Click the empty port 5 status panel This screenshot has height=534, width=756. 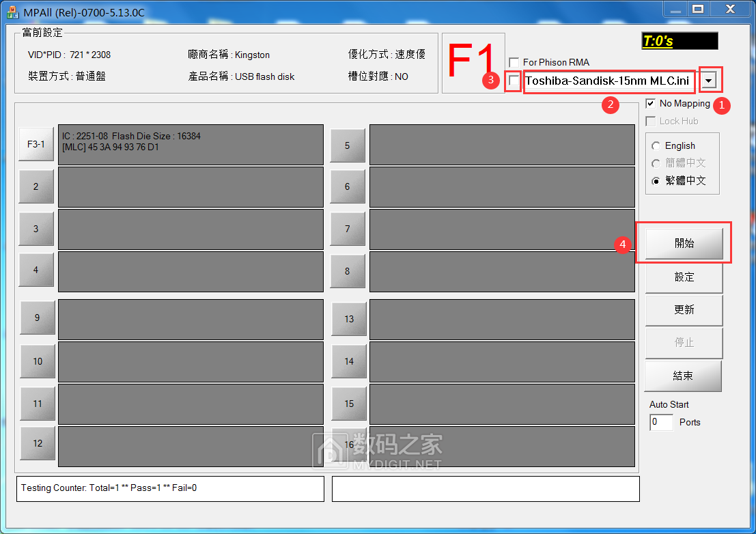pos(502,145)
